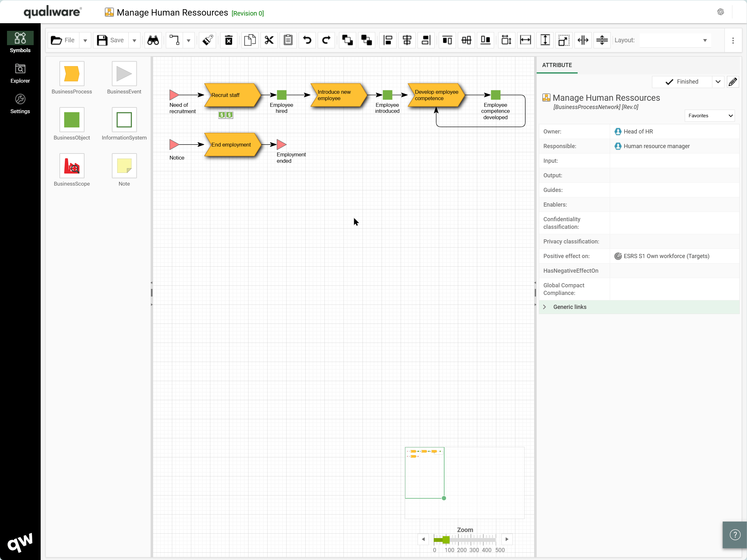Click the Employee hired object square
Viewport: 747px width, 560px height.
tap(282, 95)
